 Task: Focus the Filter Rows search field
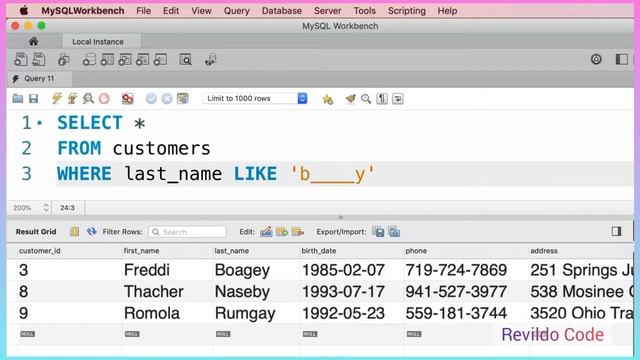click(187, 232)
